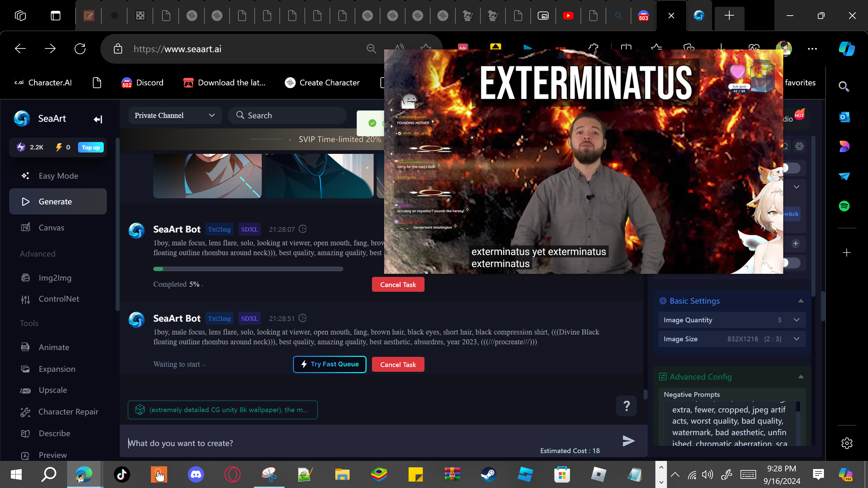Click Try Fast Queue

point(330,364)
